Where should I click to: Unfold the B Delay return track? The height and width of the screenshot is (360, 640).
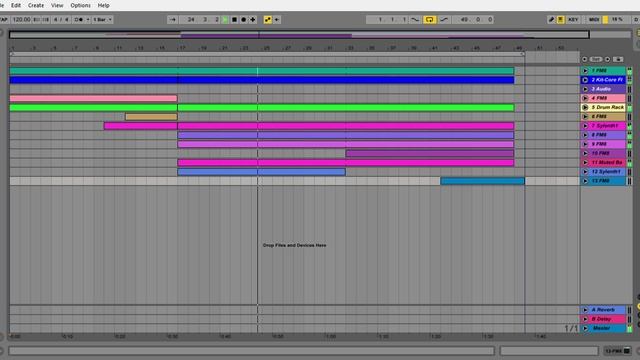585,319
